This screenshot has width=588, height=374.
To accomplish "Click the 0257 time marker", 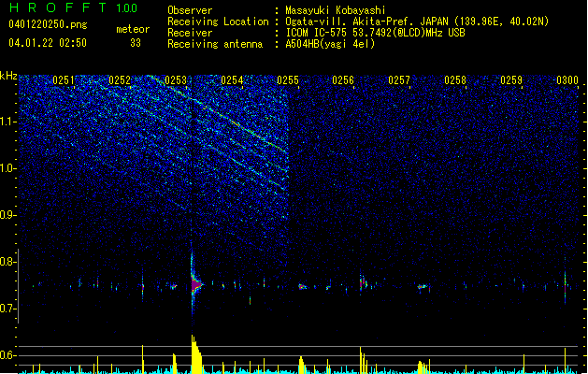I will tap(399, 80).
